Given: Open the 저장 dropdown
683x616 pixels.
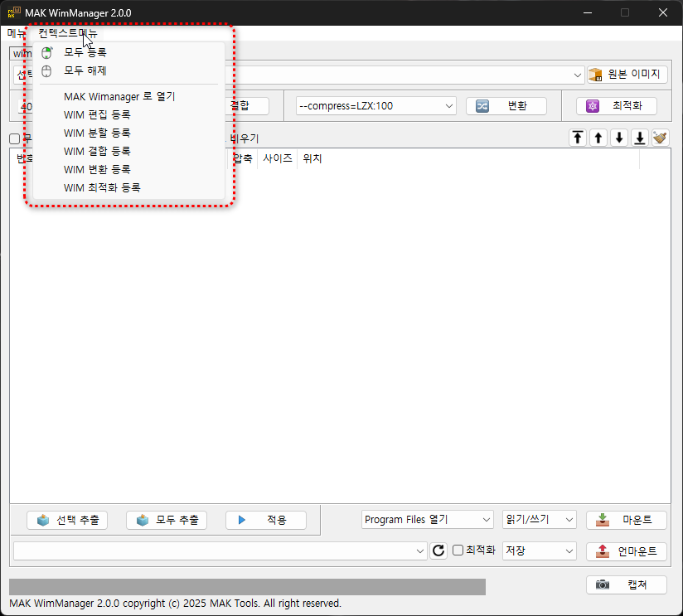Looking at the screenshot, I should pos(540,551).
